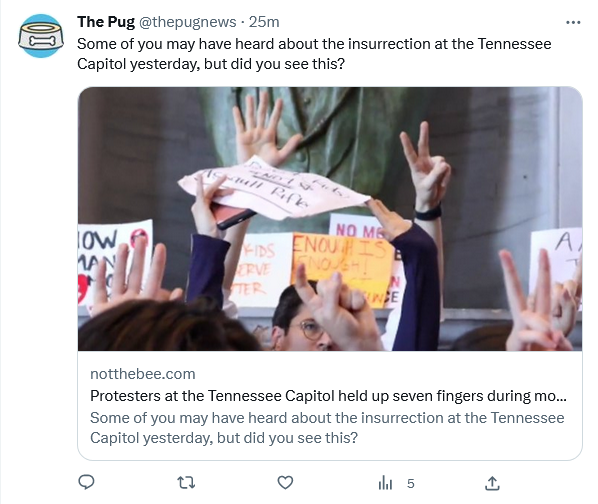598x504 pixels.
Task: Open The Pug dog bowl avatar
Action: 41,36
